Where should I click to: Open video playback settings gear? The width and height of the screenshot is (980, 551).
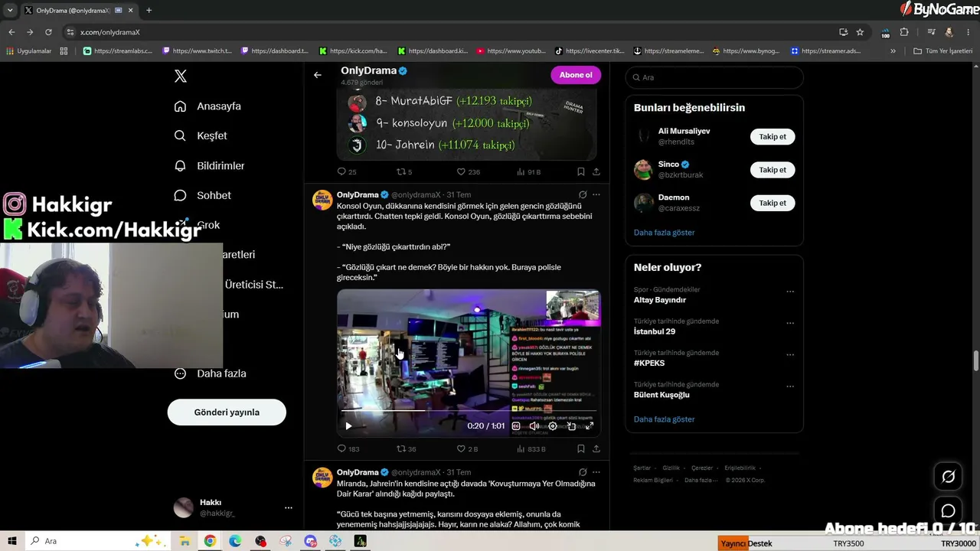(553, 426)
